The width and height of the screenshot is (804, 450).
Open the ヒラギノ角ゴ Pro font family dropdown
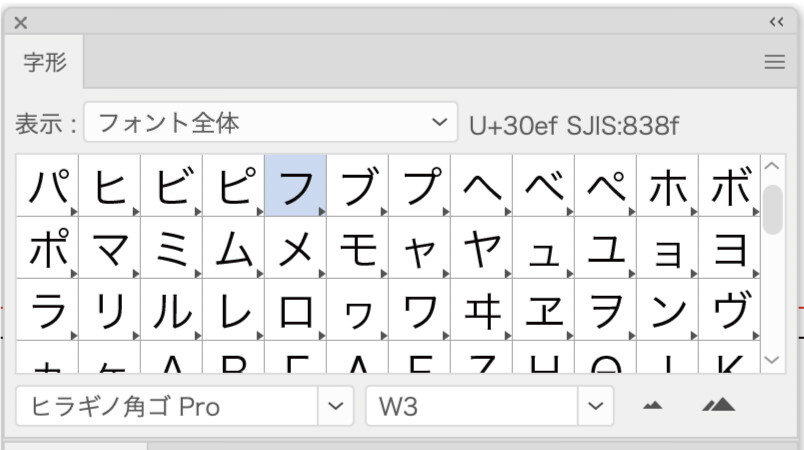pos(336,406)
